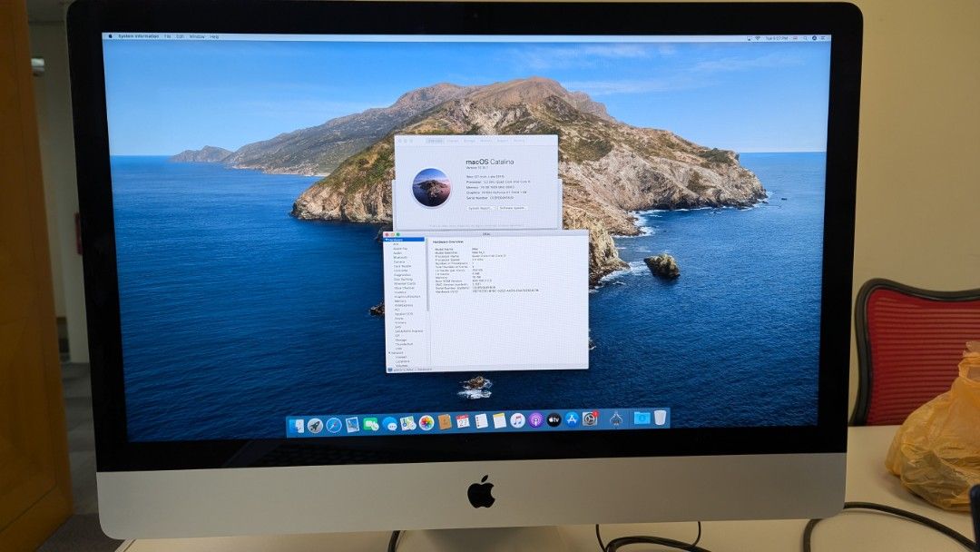
Task: Select Ethernet Cards in the sidebar
Action: (405, 283)
